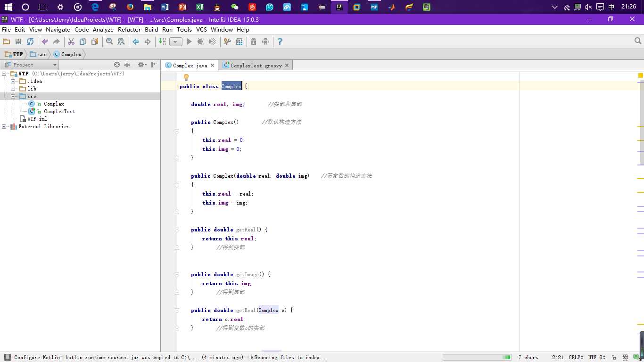Open the volume control in system tray
This screenshot has width=644, height=362.
(x=588, y=7)
